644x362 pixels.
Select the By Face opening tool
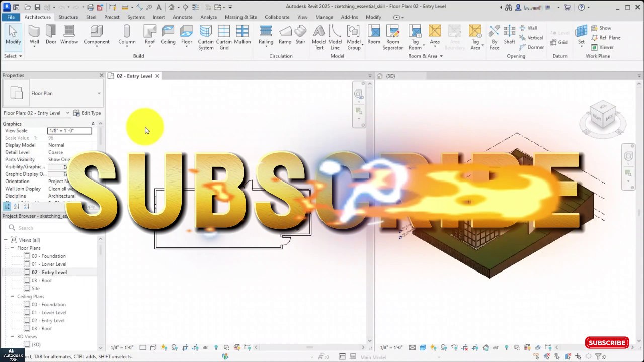[495, 38]
